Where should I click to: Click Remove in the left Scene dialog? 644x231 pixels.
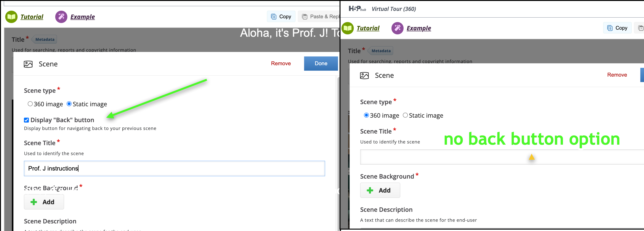coord(281,64)
